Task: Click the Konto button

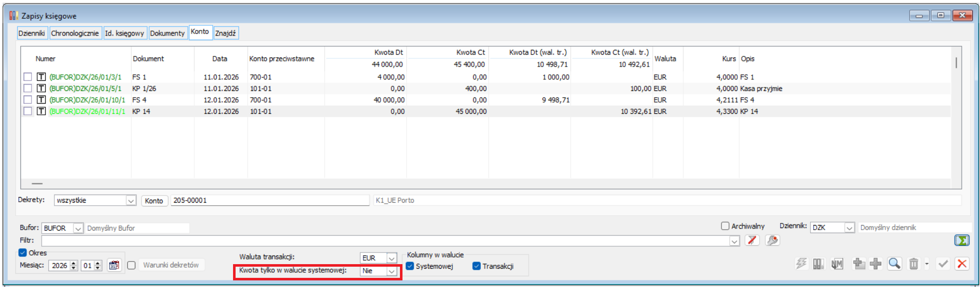Action: tap(154, 201)
